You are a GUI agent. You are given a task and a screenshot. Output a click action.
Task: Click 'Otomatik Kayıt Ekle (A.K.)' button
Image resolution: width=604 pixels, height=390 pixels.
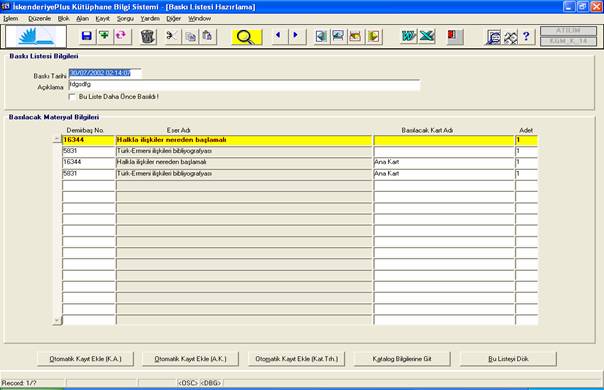click(191, 359)
